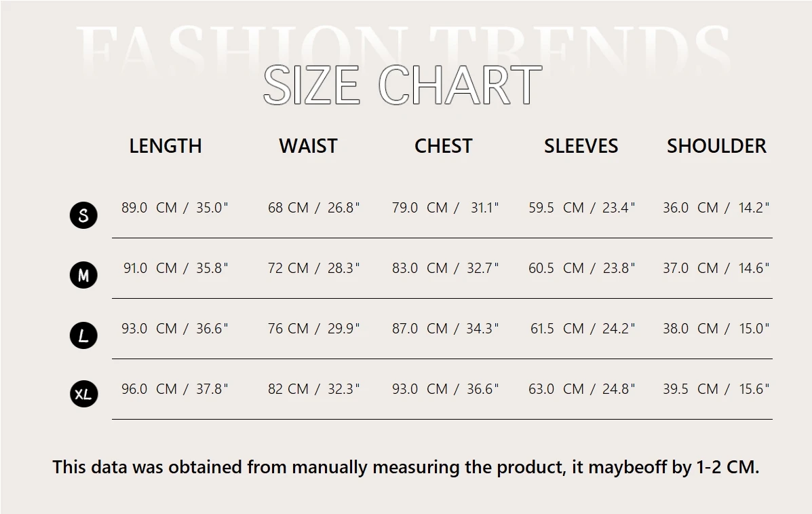The width and height of the screenshot is (812, 514).
Task: Select the LENGTH column header
Action: [x=166, y=146]
